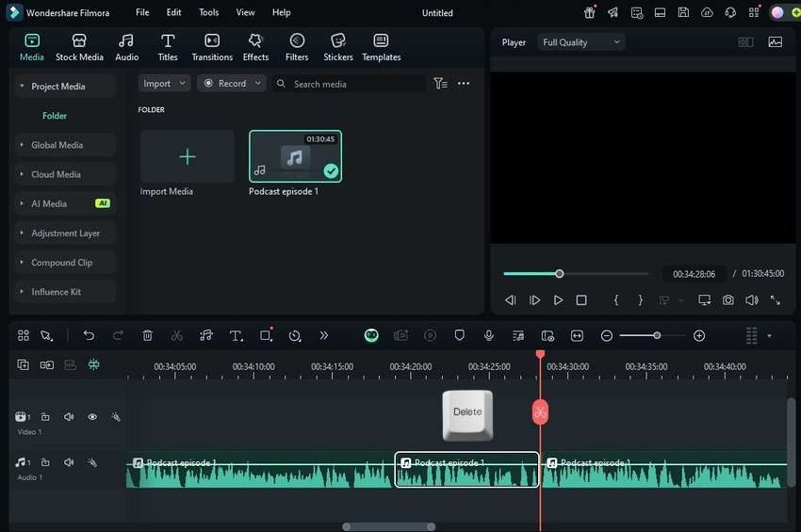Expand more timeline tools with double chevron

pyautogui.click(x=323, y=335)
